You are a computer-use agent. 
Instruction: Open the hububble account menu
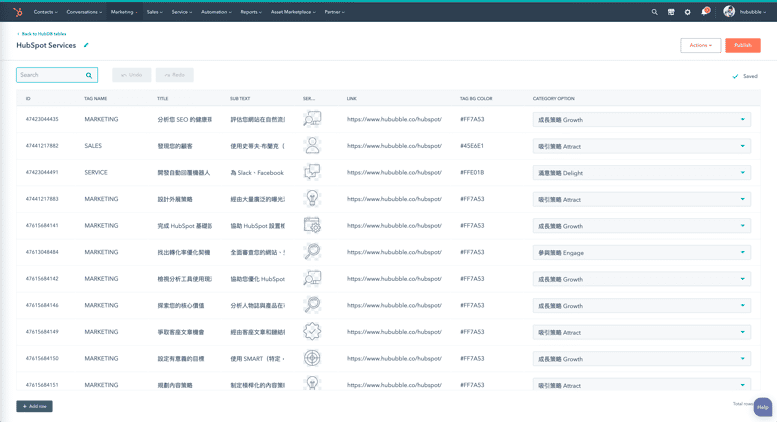coord(744,12)
